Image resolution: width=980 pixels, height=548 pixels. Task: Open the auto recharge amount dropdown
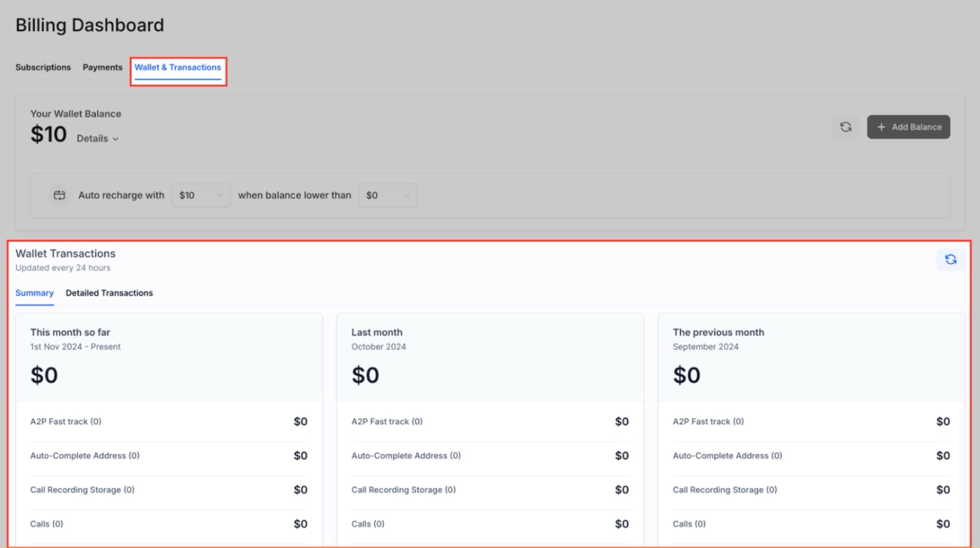tap(200, 195)
